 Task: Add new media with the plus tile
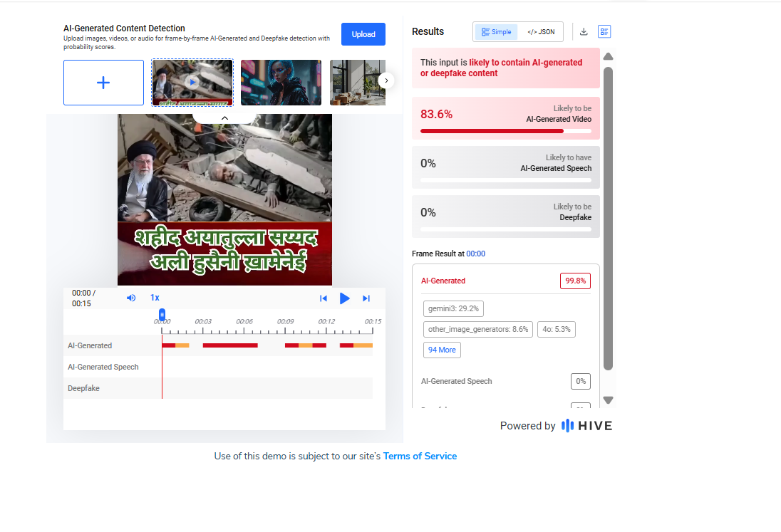click(x=103, y=83)
